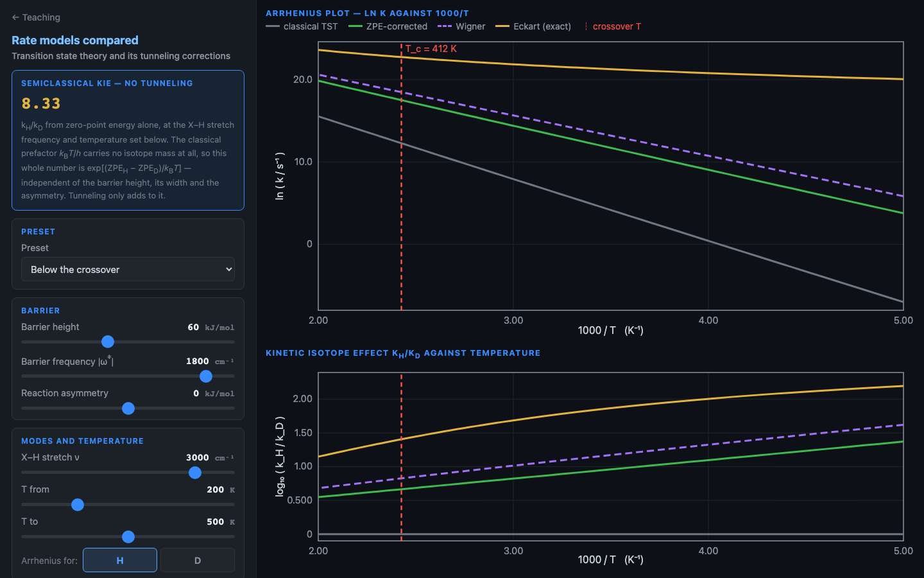Click the Barrier height value 60
This screenshot has height=578, width=924.
pos(193,327)
